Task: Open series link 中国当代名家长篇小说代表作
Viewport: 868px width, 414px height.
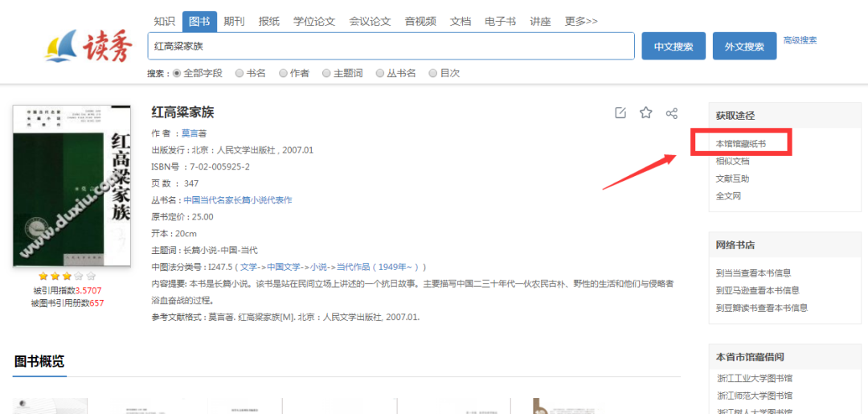Action: (x=238, y=200)
